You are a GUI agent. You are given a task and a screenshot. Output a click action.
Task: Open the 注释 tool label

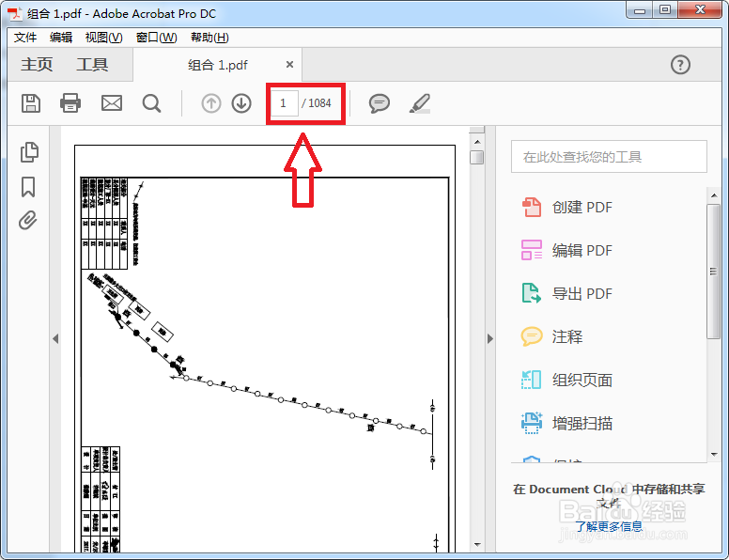[x=567, y=336]
